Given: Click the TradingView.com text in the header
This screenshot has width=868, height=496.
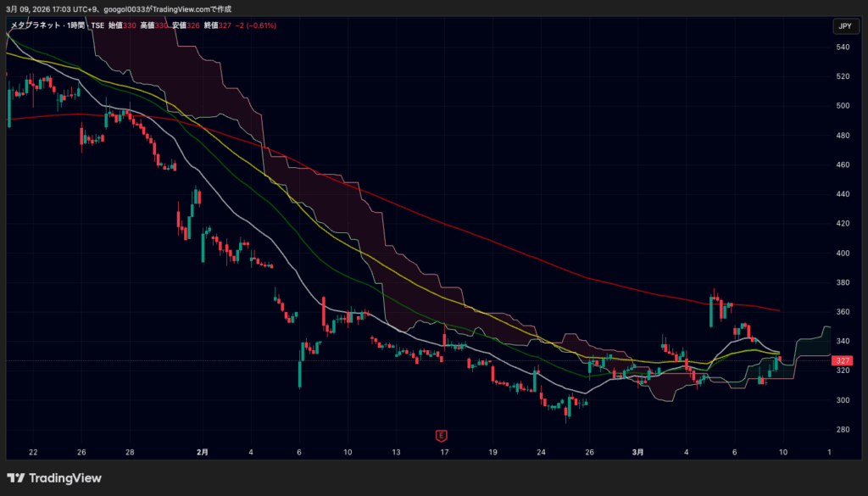Looking at the screenshot, I should [184, 8].
